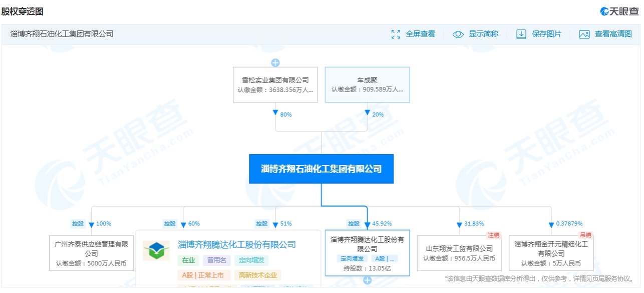Select the 广州齐泰供应链管理有限公司 node

point(92,253)
